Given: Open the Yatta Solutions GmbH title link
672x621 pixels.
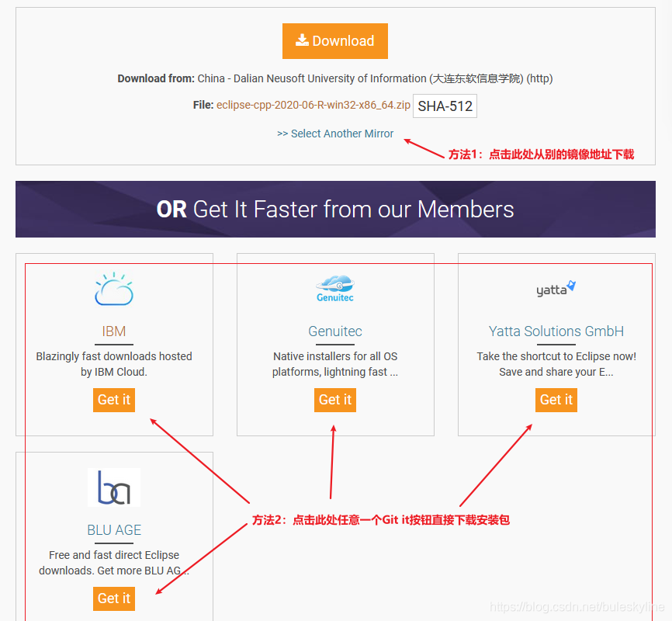Looking at the screenshot, I should pyautogui.click(x=556, y=331).
